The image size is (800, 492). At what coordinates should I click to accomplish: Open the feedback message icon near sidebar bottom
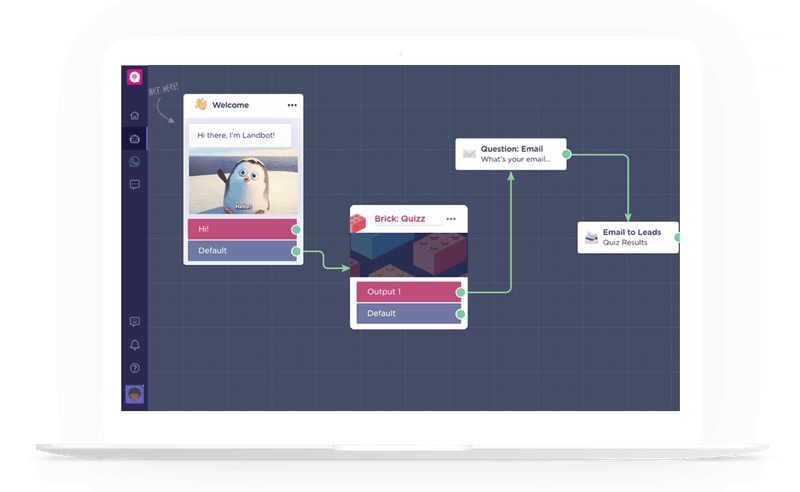(x=135, y=322)
